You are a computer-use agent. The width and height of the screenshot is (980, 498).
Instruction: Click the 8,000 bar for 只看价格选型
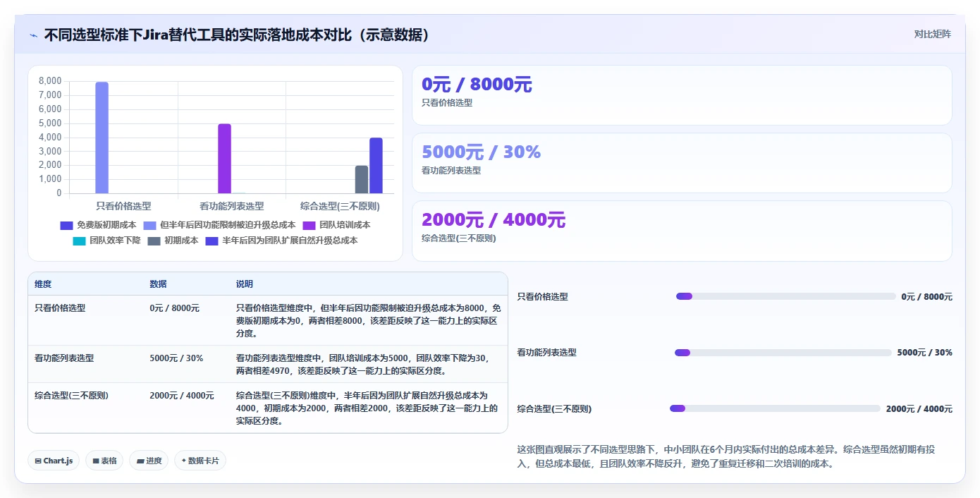pos(102,138)
